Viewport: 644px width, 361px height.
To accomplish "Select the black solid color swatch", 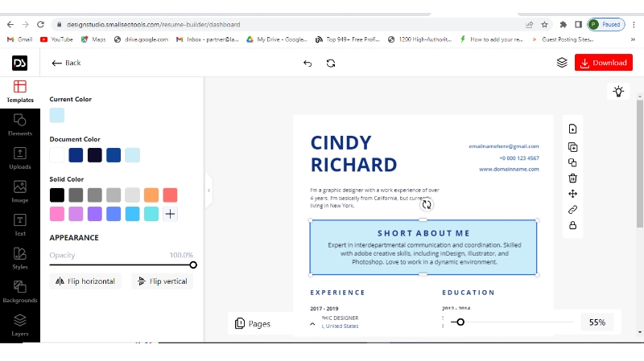I will click(x=57, y=195).
